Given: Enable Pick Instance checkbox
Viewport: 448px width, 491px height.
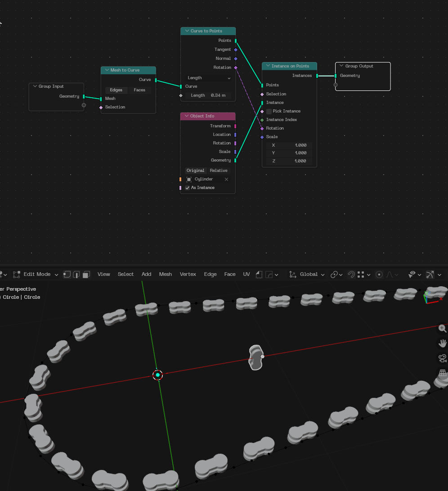Looking at the screenshot, I should click(x=269, y=111).
